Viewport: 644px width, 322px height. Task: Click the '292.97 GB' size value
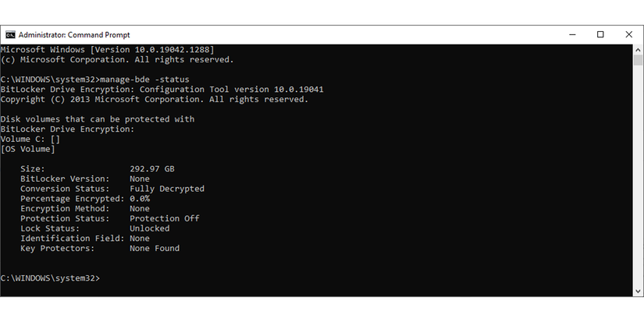click(x=152, y=168)
